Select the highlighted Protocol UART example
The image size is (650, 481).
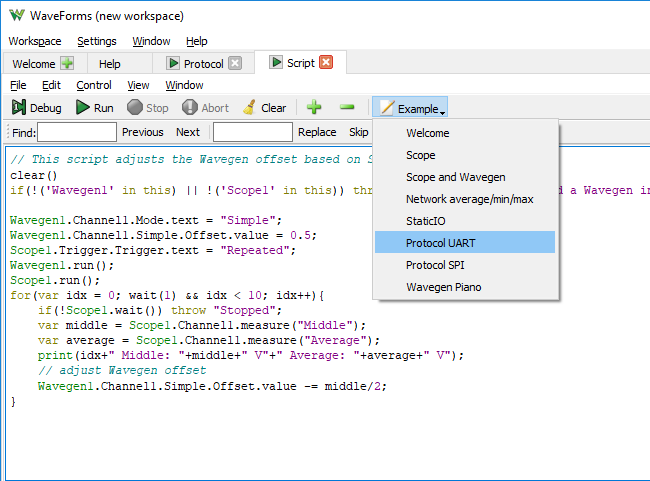465,243
